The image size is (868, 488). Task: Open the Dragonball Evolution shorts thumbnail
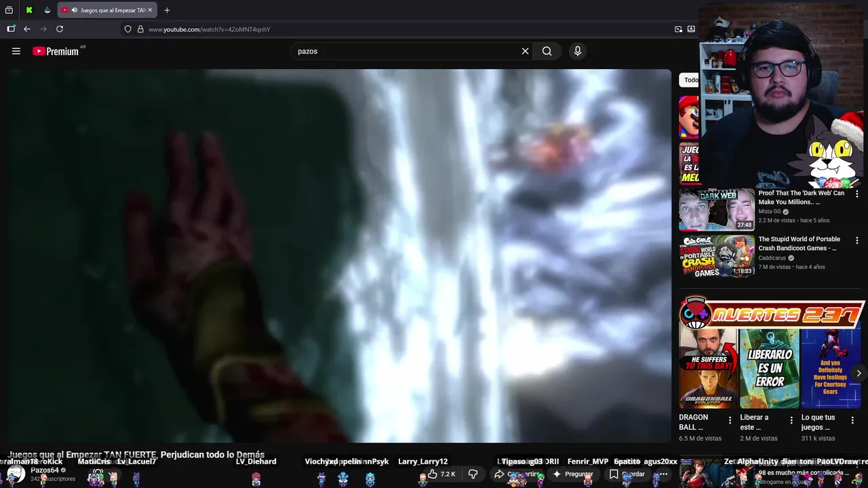coord(709,369)
